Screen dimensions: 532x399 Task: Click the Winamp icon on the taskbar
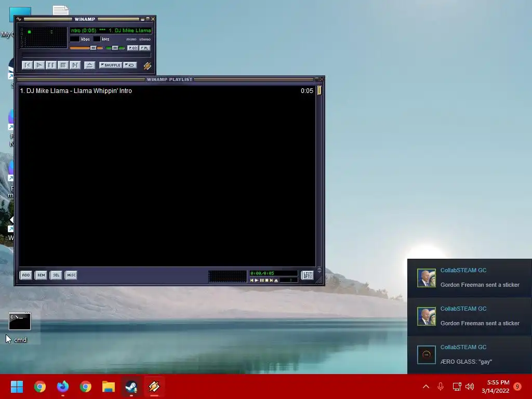point(154,387)
